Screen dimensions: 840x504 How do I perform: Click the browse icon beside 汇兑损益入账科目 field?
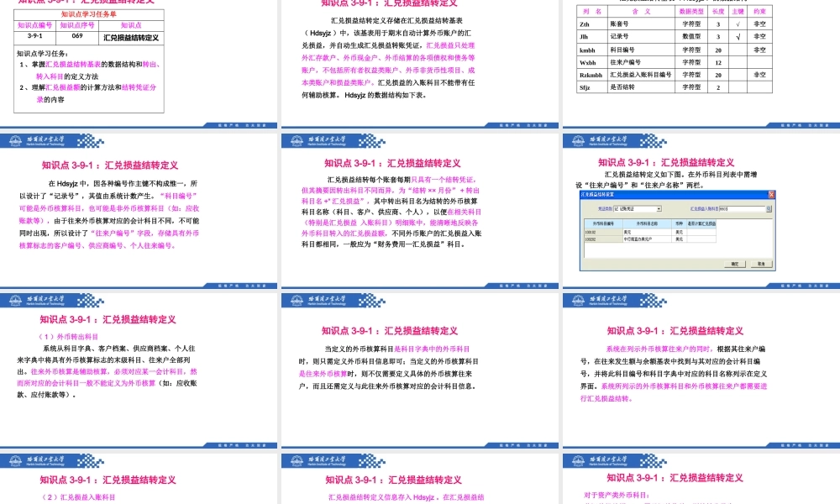(769, 209)
